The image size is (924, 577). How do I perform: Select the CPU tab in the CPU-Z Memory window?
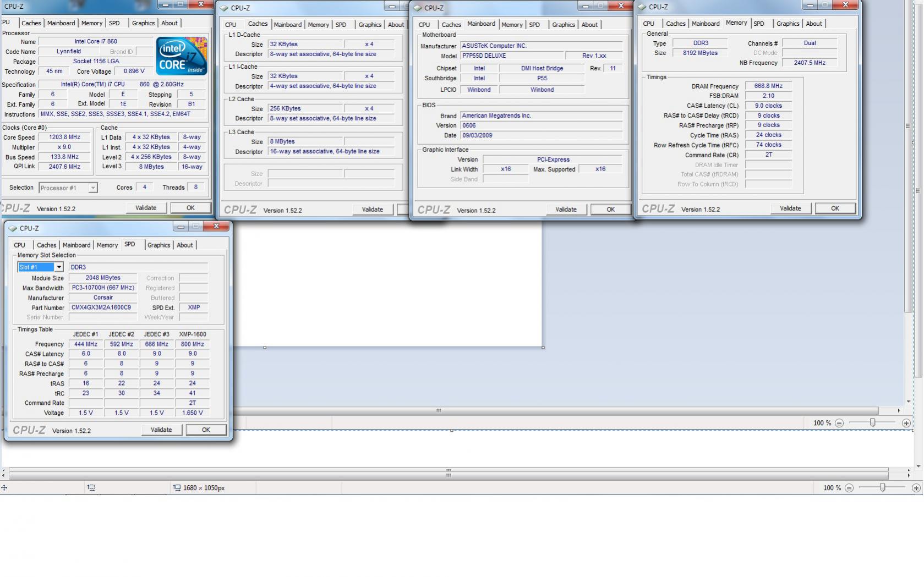pyautogui.click(x=649, y=24)
